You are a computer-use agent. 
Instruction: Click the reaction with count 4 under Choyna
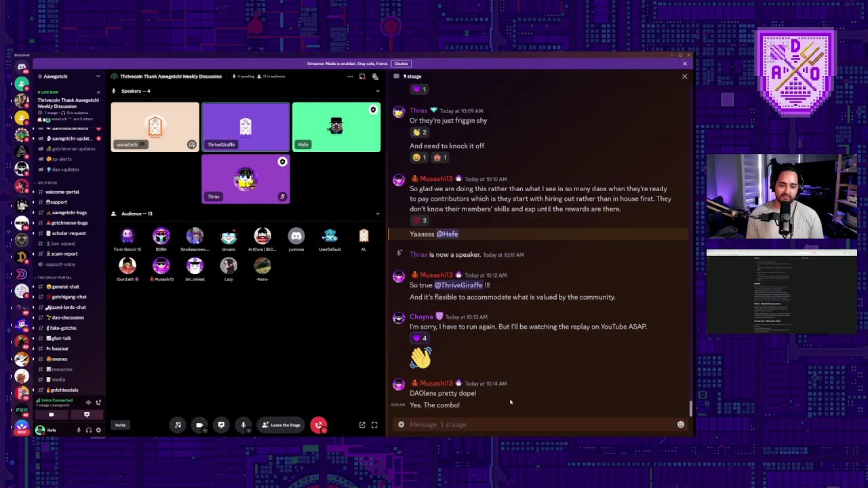(420, 338)
